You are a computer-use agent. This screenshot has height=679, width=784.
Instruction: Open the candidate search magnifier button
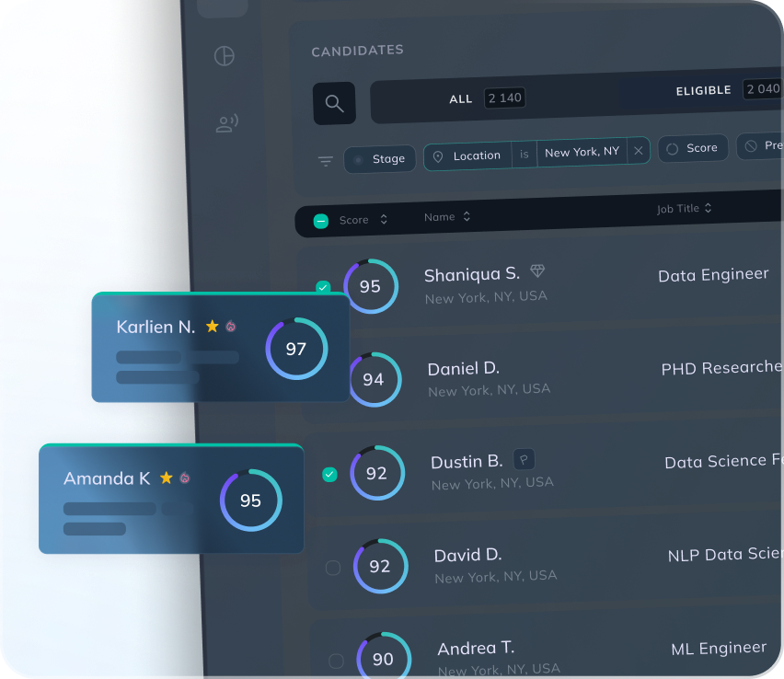(334, 103)
